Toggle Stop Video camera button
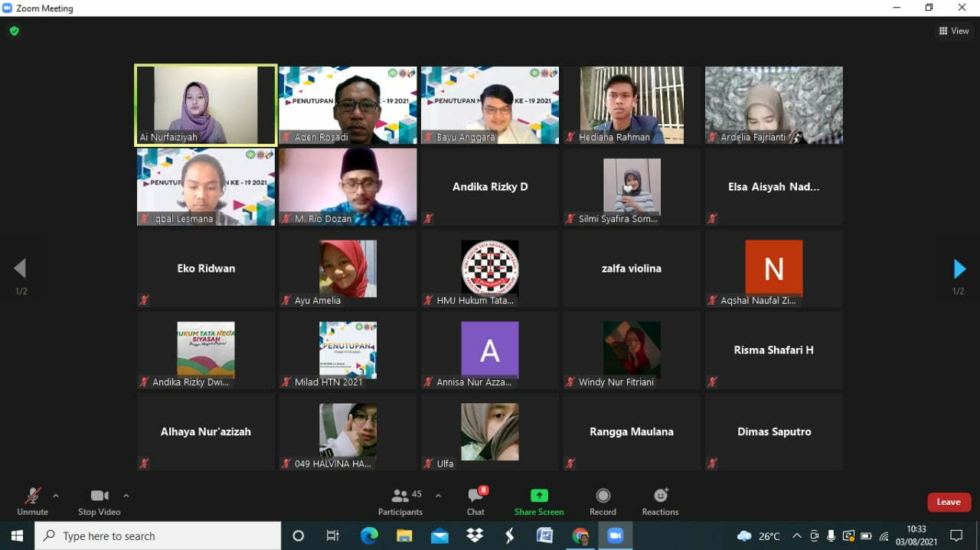Screen dimensions: 980x550 tap(99, 501)
